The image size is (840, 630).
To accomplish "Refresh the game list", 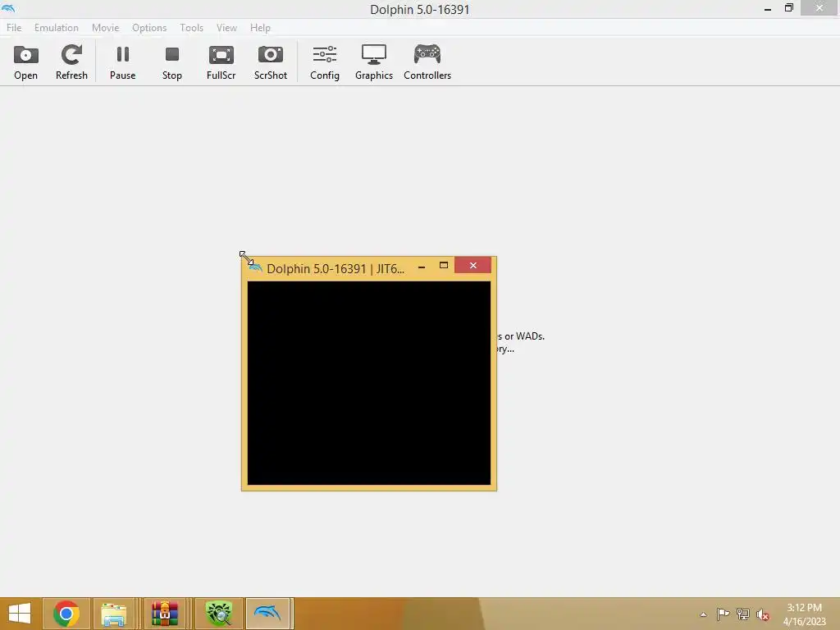I will 71,62.
